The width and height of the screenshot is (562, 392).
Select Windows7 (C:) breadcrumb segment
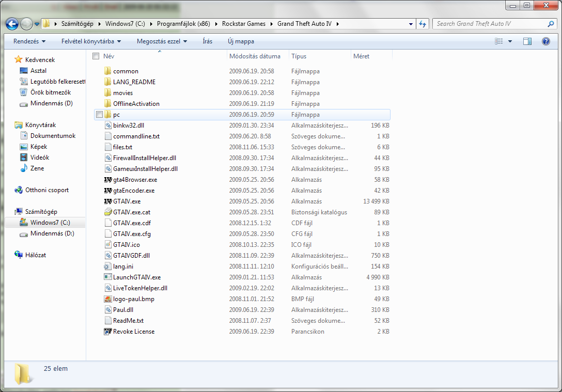pos(125,24)
